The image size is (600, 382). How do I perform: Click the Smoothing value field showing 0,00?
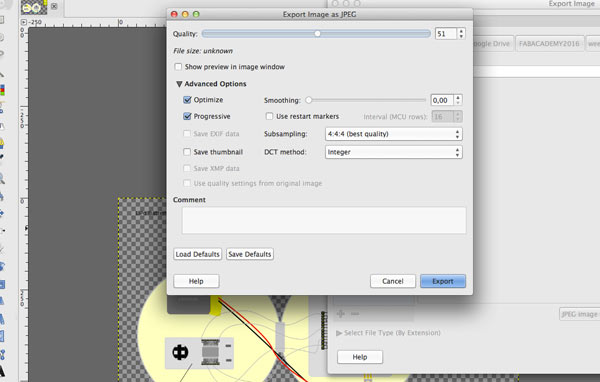(442, 100)
